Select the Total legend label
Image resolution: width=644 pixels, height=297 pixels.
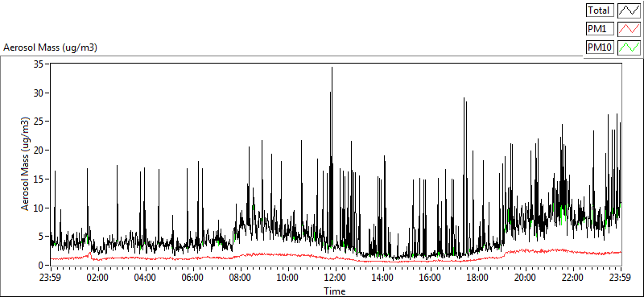coord(600,10)
